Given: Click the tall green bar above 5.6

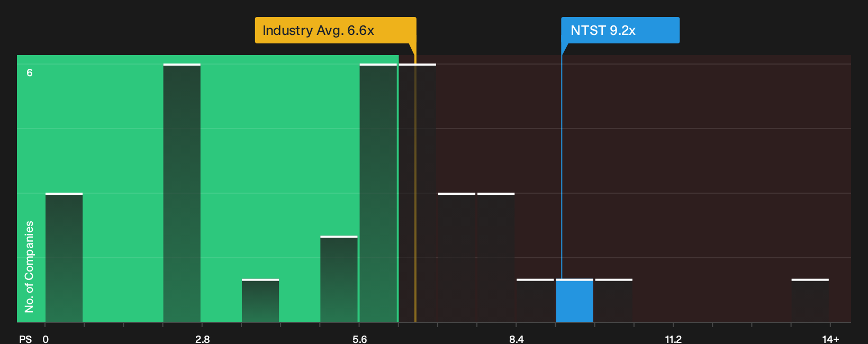Looking at the screenshot, I should point(378,193).
